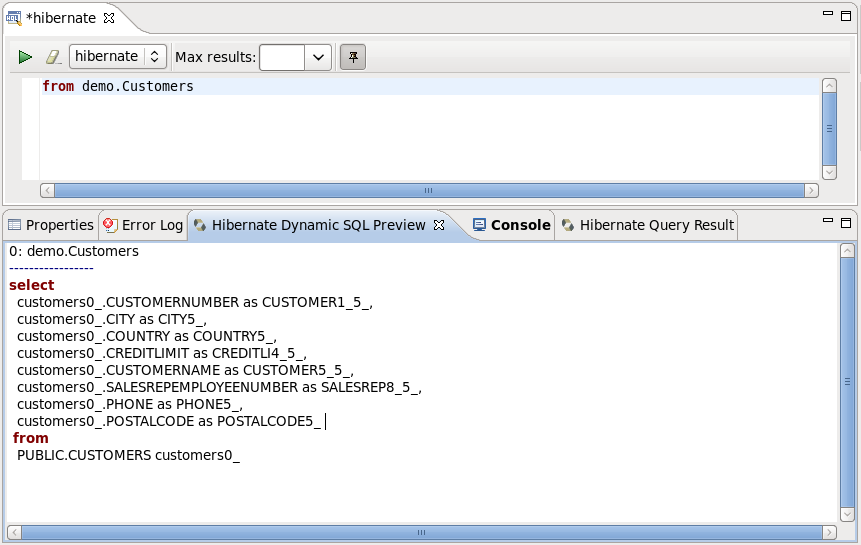Close the Hibernate Dynamic SQL Preview tab
Screen dimensions: 861x545
coord(438,225)
